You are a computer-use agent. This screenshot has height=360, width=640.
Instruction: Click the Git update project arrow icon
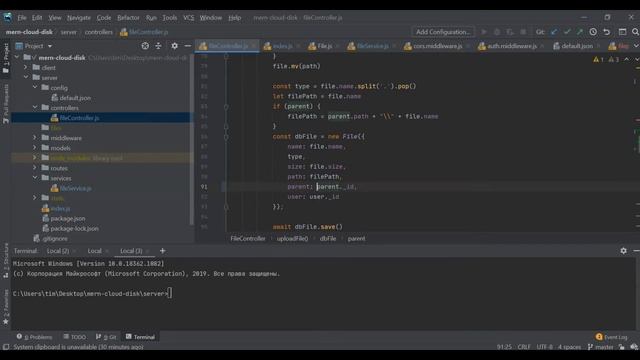point(554,32)
